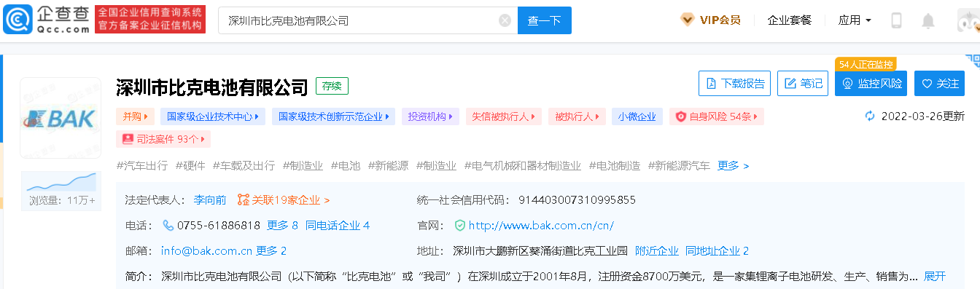Click the 全国企业信用查询系统 red banner
Screen dimensions: 980x289
coord(150,20)
